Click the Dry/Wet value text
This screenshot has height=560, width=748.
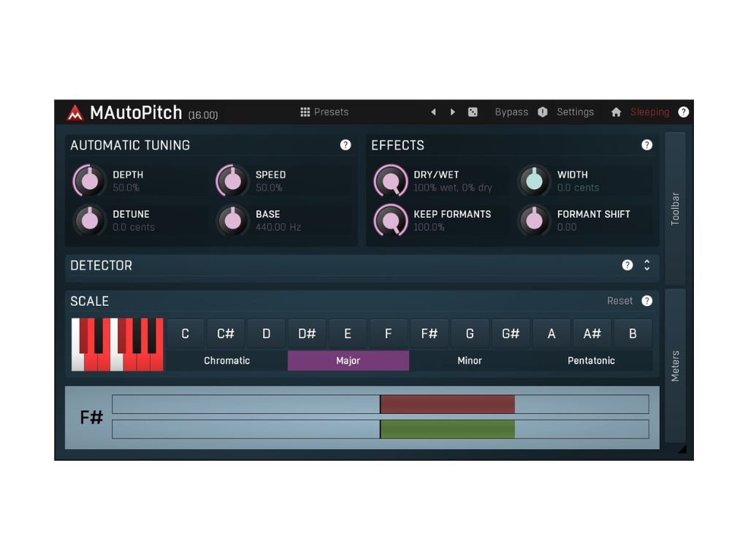click(x=453, y=188)
